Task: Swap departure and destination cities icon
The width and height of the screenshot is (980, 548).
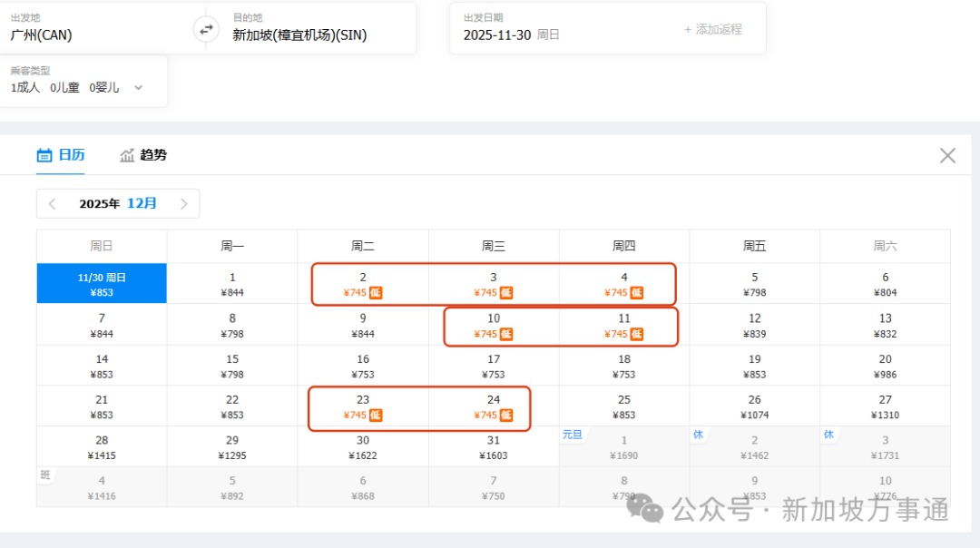Action: pyautogui.click(x=206, y=29)
